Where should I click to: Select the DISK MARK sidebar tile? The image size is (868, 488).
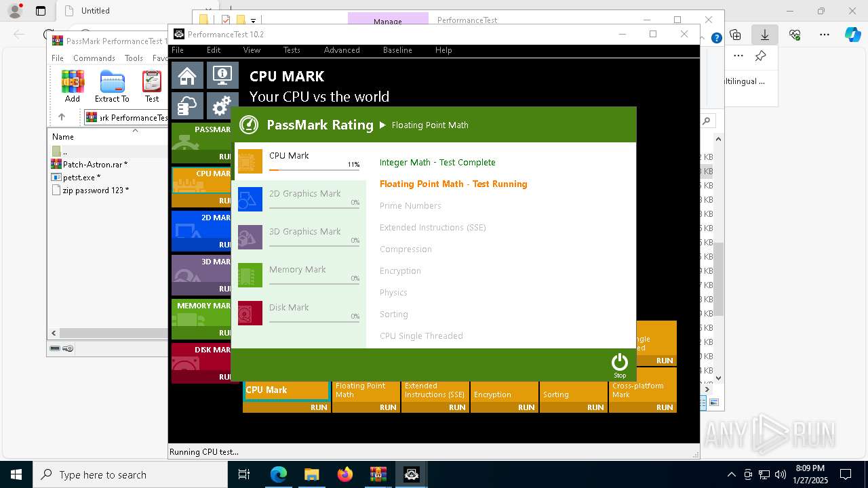pyautogui.click(x=201, y=363)
